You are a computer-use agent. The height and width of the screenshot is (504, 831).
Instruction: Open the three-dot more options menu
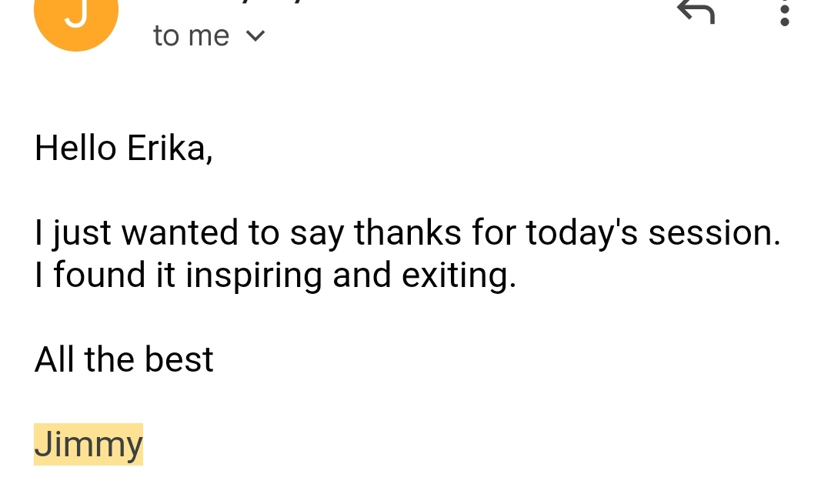click(x=784, y=12)
